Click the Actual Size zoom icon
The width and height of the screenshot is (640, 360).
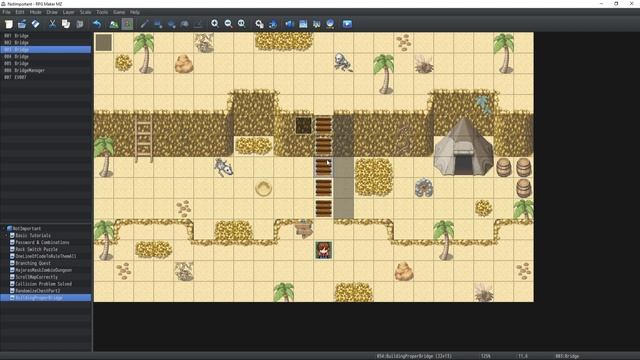click(x=242, y=24)
